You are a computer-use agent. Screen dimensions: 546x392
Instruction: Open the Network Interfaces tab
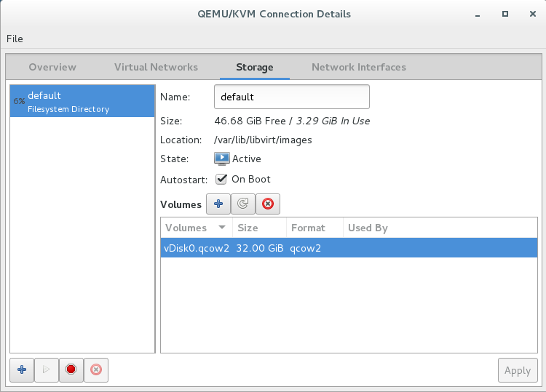[x=359, y=67]
